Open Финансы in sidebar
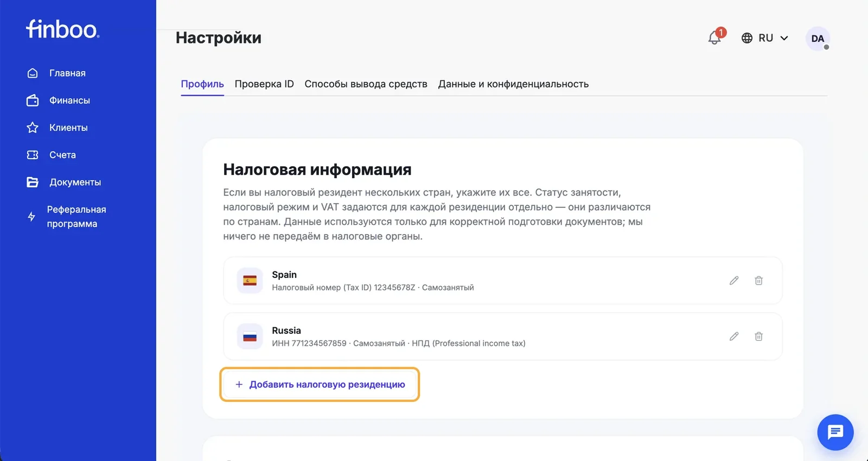 click(x=69, y=100)
